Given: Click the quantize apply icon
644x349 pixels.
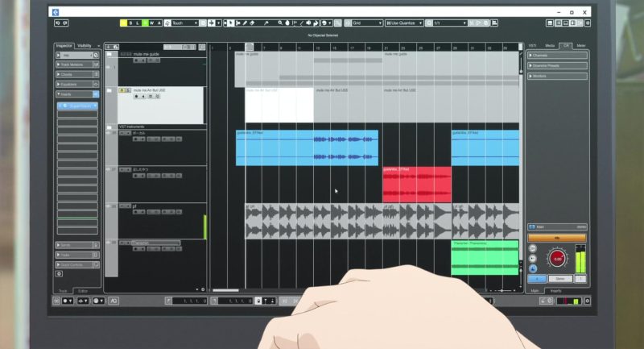Looking at the screenshot, I should pos(429,23).
